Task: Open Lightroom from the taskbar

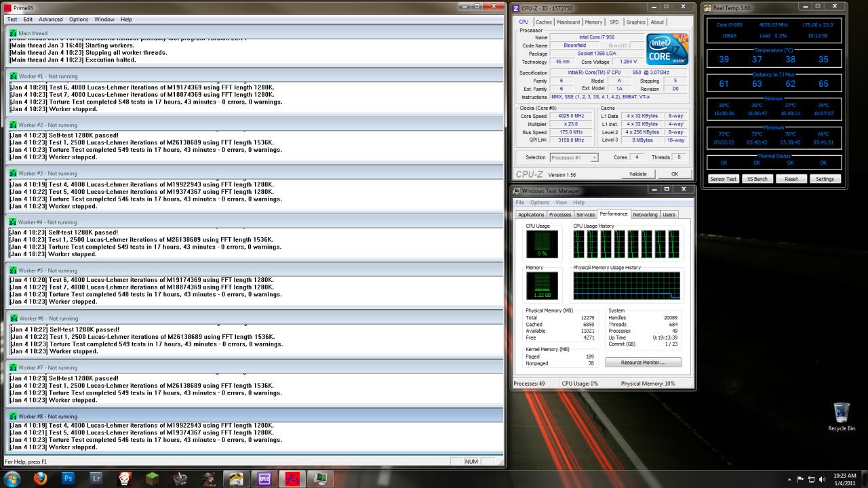Action: click(x=96, y=479)
